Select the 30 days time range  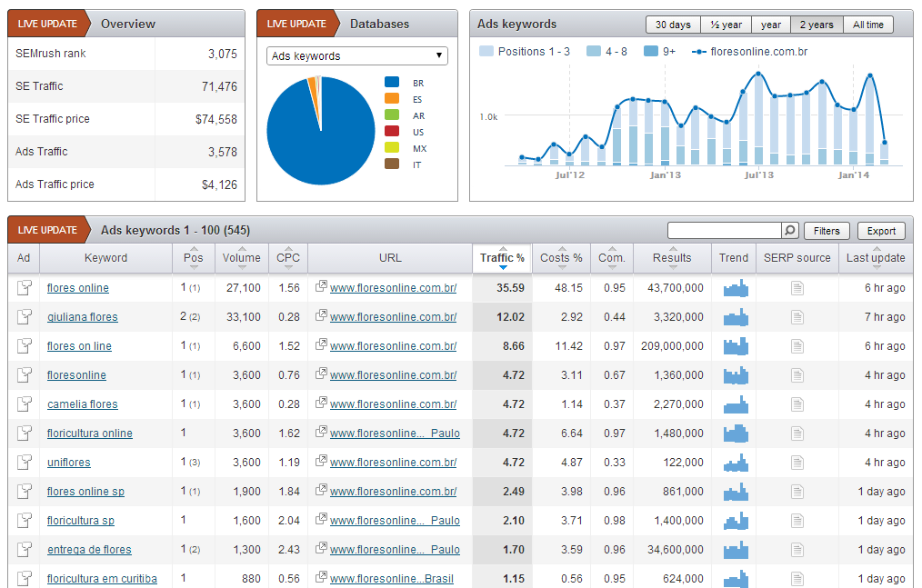click(x=673, y=25)
